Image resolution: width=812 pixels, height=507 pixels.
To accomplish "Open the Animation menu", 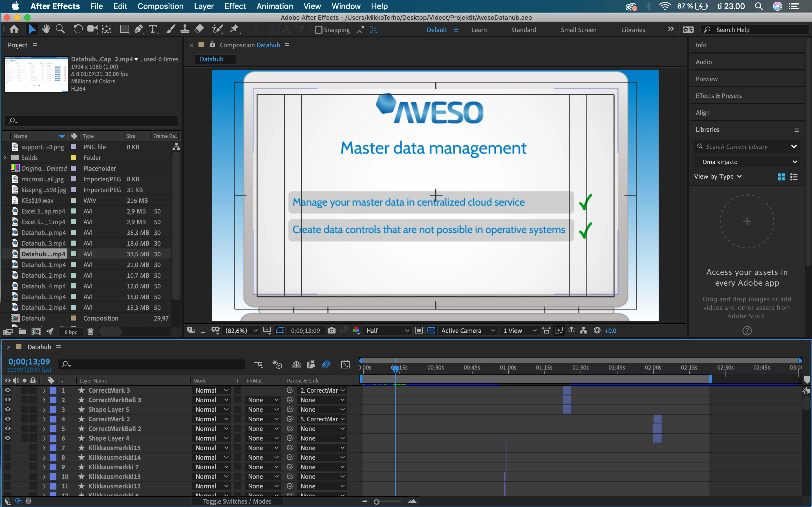I will pyautogui.click(x=274, y=6).
